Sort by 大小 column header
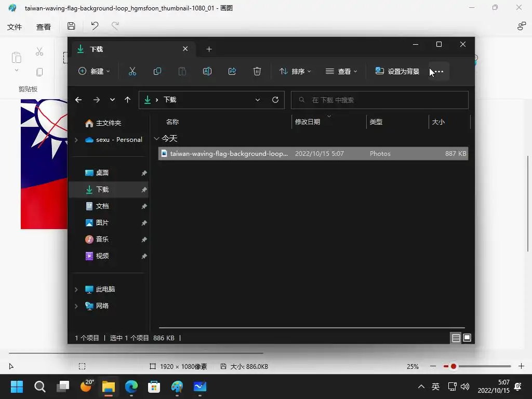 tap(438, 122)
